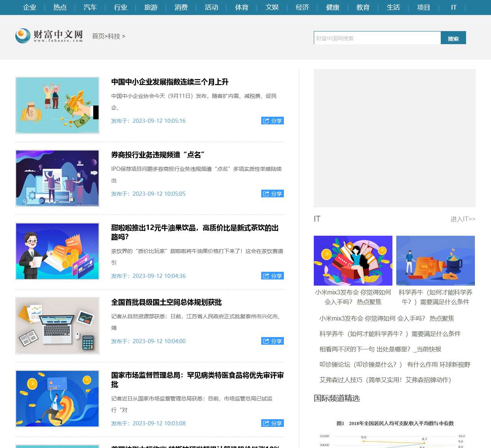Open the 健康 channel from top menu

pos(332,7)
